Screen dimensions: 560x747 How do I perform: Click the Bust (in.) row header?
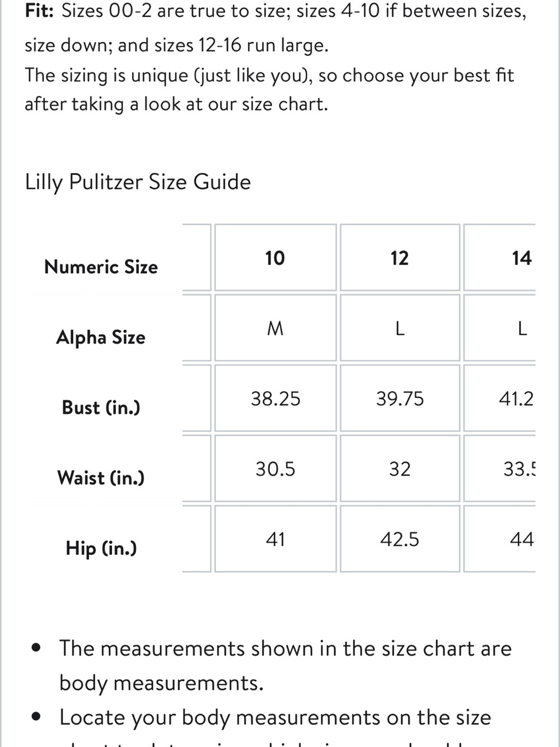tap(101, 407)
